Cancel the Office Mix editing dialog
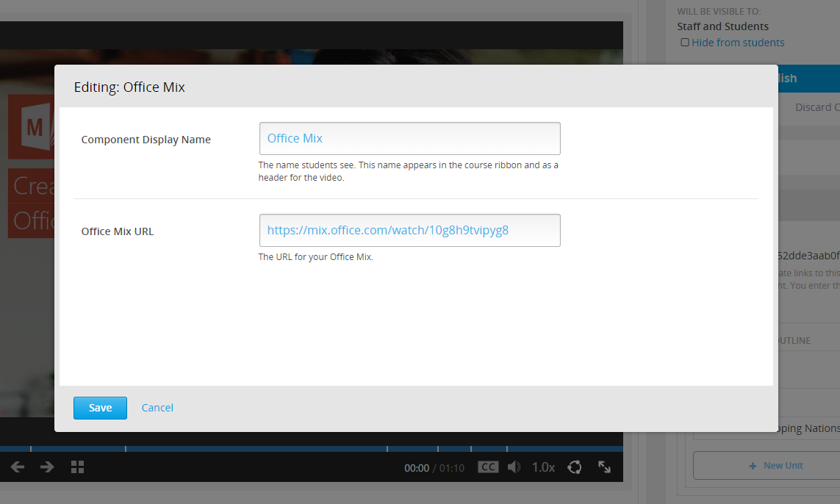The height and width of the screenshot is (504, 840). (x=157, y=408)
